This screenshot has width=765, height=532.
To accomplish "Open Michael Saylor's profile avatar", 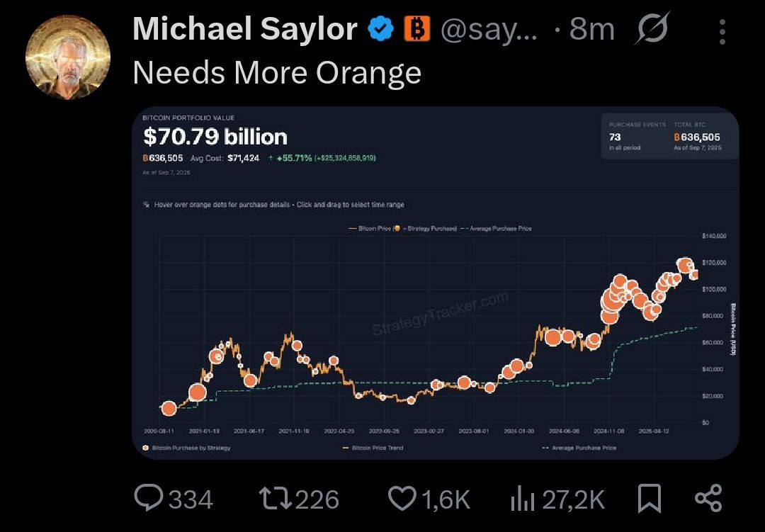I will (68, 57).
